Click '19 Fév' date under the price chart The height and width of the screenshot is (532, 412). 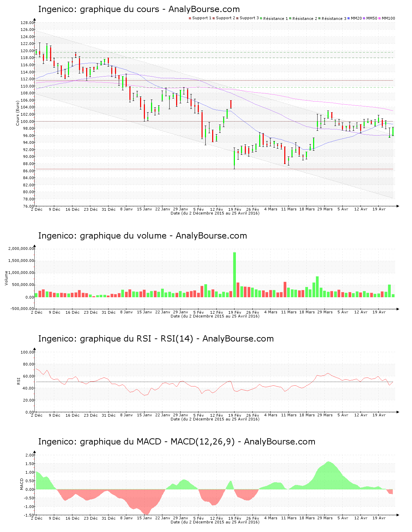point(234,209)
